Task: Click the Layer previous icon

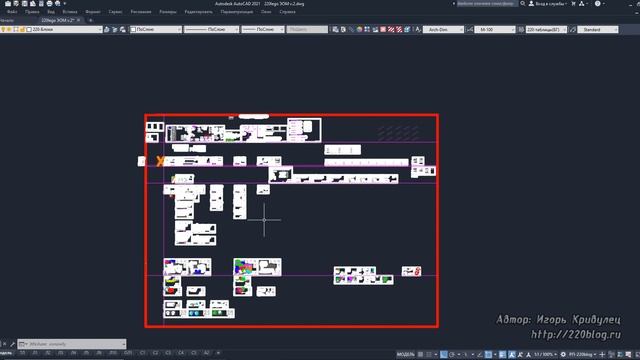Action: (115, 29)
